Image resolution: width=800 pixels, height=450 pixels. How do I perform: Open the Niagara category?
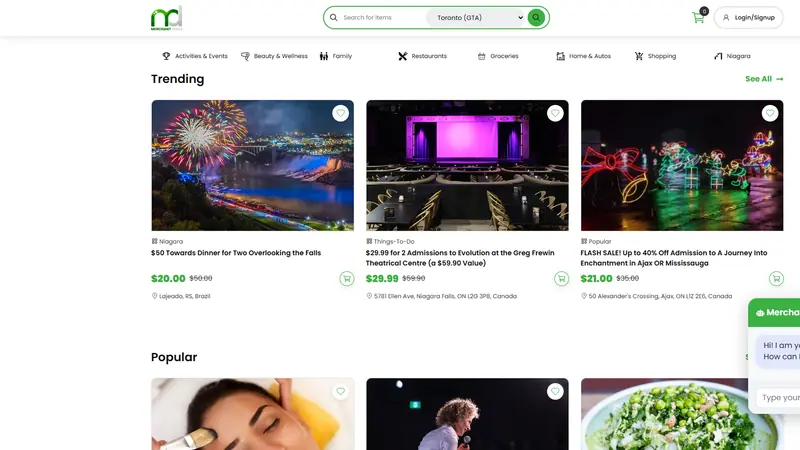pyautogui.click(x=732, y=56)
